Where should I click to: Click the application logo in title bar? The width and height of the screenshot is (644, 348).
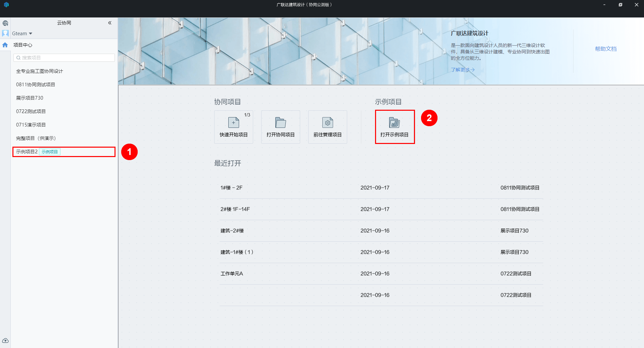coord(6,5)
